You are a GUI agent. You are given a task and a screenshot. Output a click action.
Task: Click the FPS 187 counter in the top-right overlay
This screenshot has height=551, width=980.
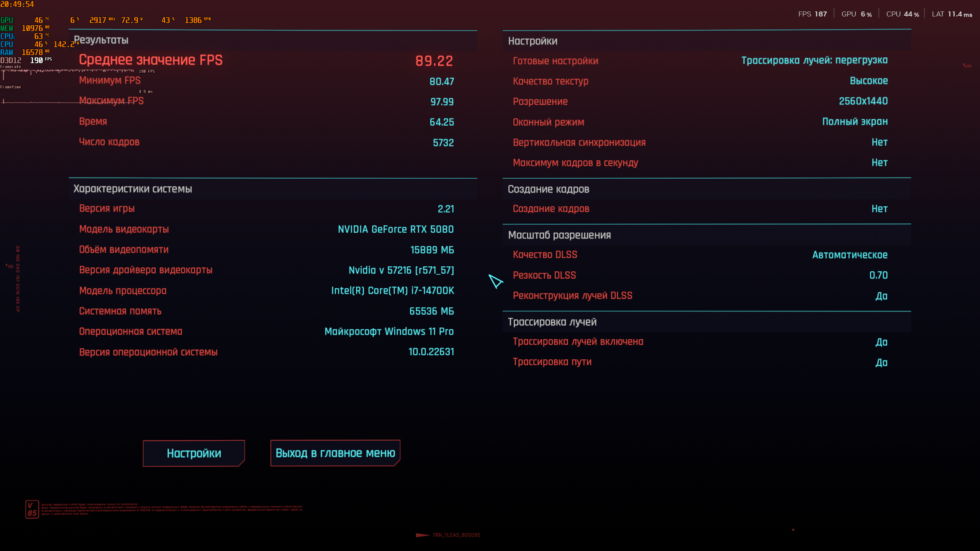tap(812, 14)
